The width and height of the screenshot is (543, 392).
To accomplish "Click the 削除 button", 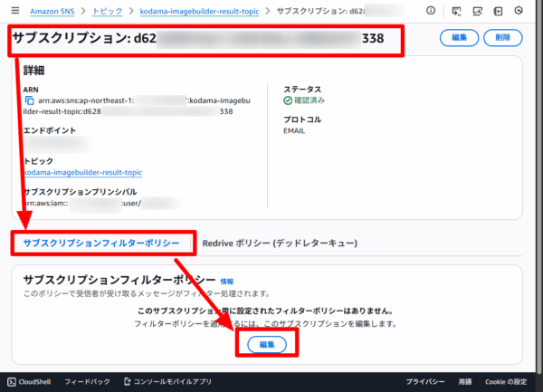I will [503, 37].
